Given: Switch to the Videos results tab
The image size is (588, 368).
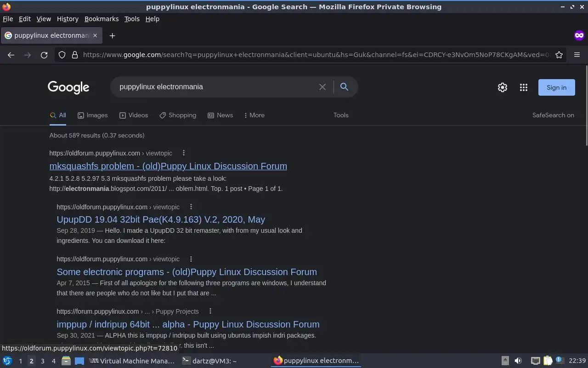Looking at the screenshot, I should coord(134,115).
